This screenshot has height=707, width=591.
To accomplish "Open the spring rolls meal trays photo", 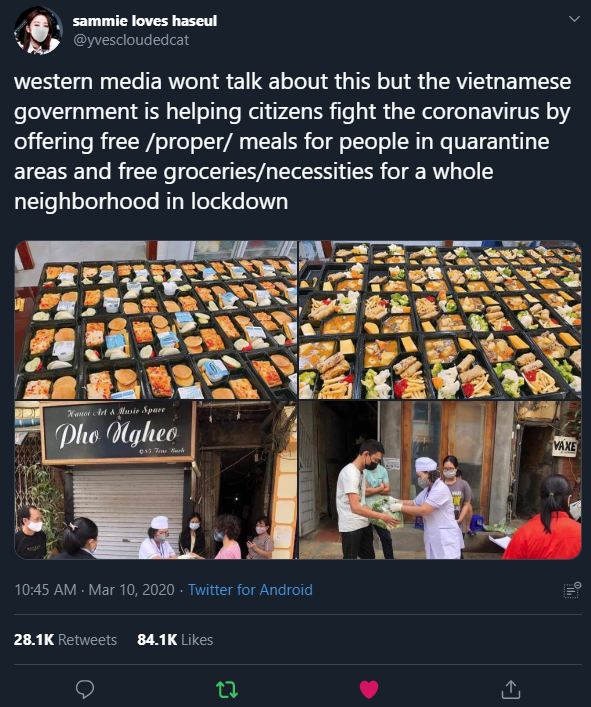I will (x=440, y=320).
